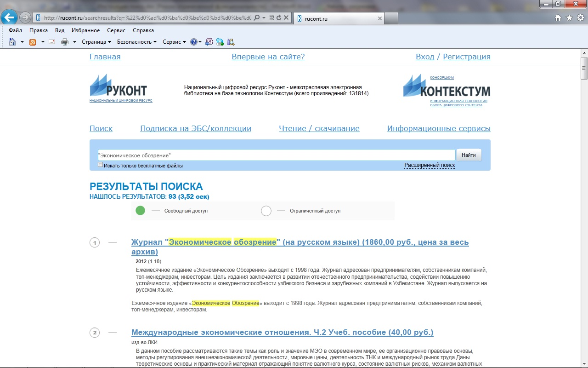Open the Вход login link

(425, 57)
